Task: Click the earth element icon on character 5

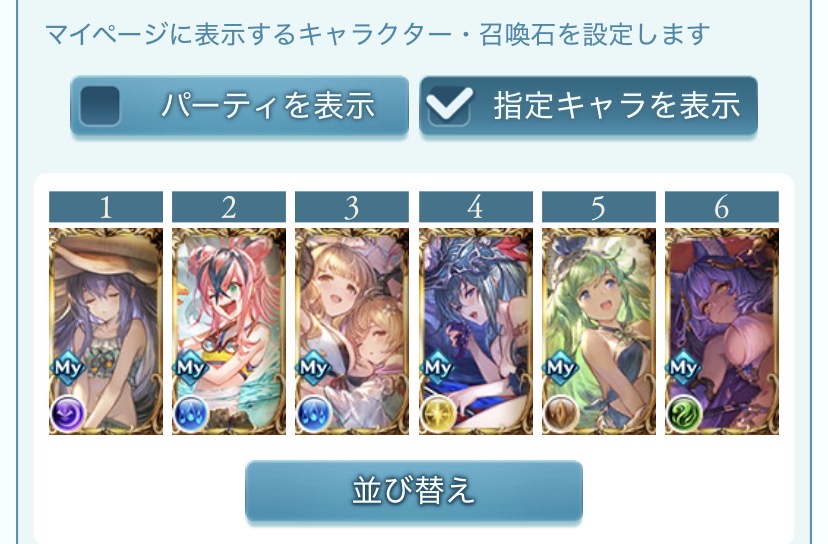Action: pos(561,414)
